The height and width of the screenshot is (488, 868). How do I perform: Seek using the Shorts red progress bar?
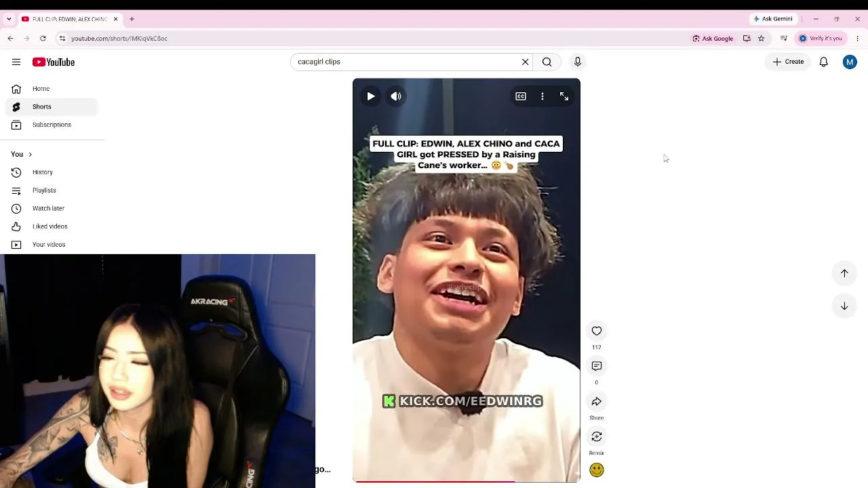click(467, 481)
